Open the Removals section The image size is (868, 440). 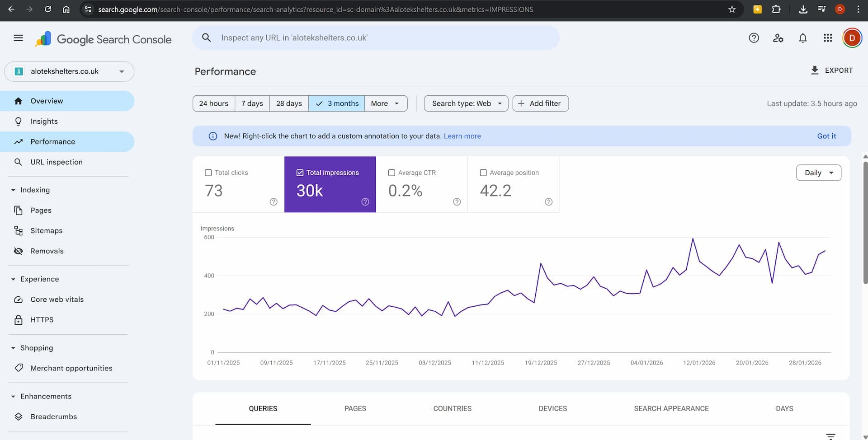coord(47,251)
